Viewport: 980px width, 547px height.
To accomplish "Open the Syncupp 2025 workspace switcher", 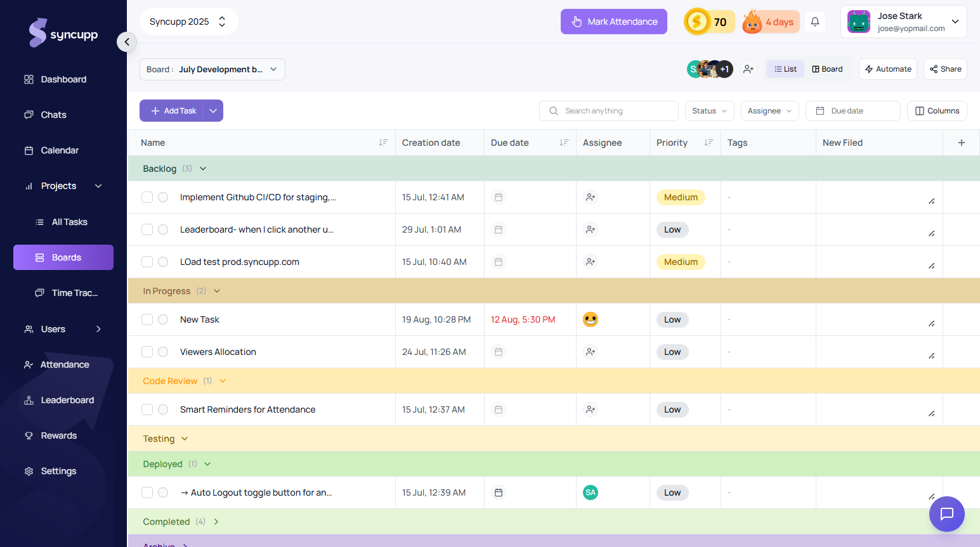I will [188, 22].
